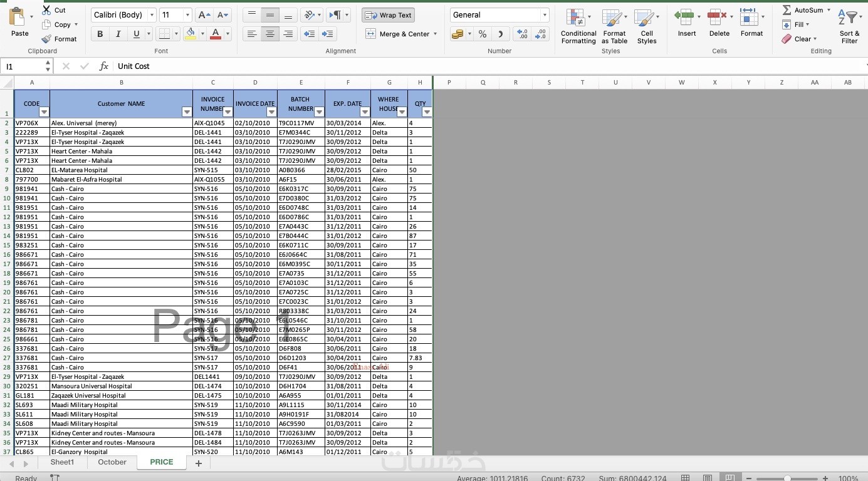Decrease the indent level

pos(309,34)
